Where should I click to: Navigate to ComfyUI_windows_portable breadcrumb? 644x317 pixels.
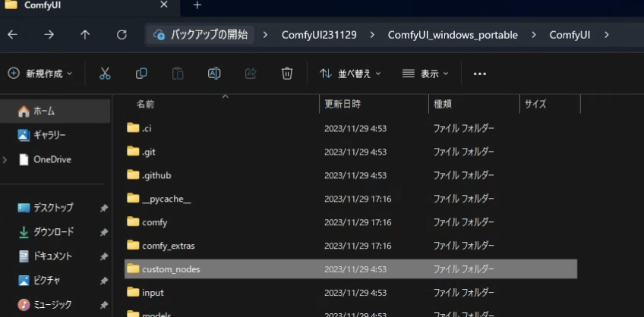(453, 35)
